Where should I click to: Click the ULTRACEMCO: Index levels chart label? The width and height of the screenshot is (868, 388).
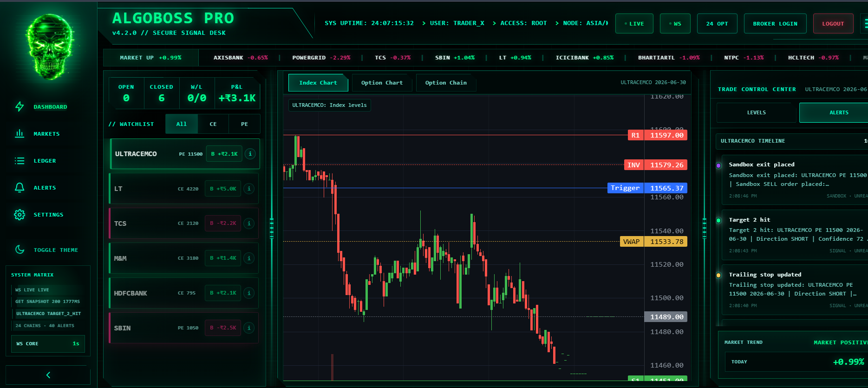(x=329, y=105)
